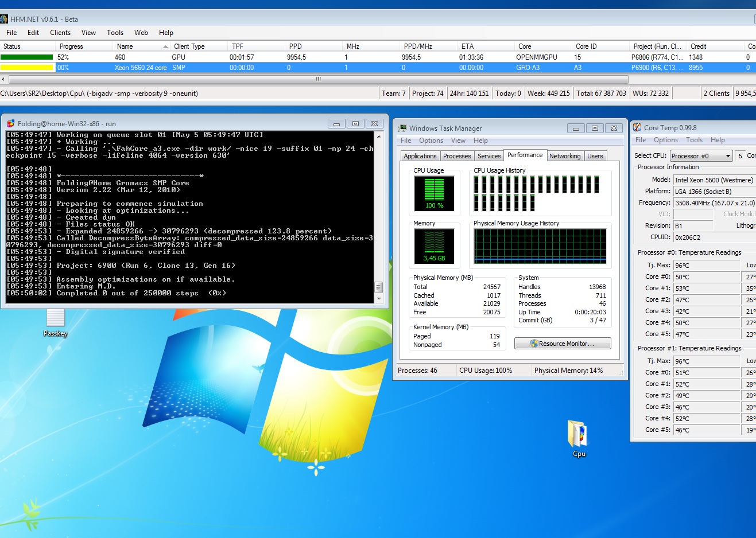
Task: Open the Select CPU dropdown showing Processor #0
Action: click(x=701, y=155)
